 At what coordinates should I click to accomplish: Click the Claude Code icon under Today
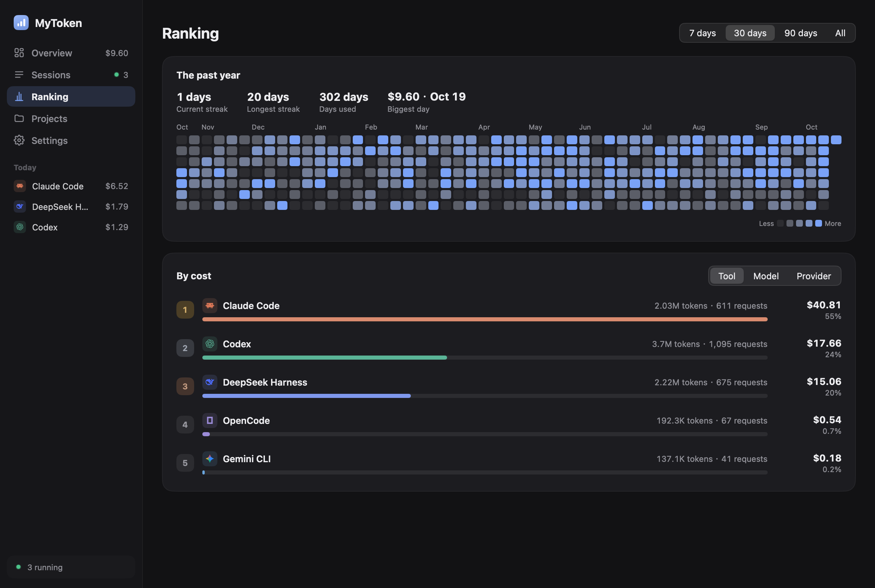[20, 186]
